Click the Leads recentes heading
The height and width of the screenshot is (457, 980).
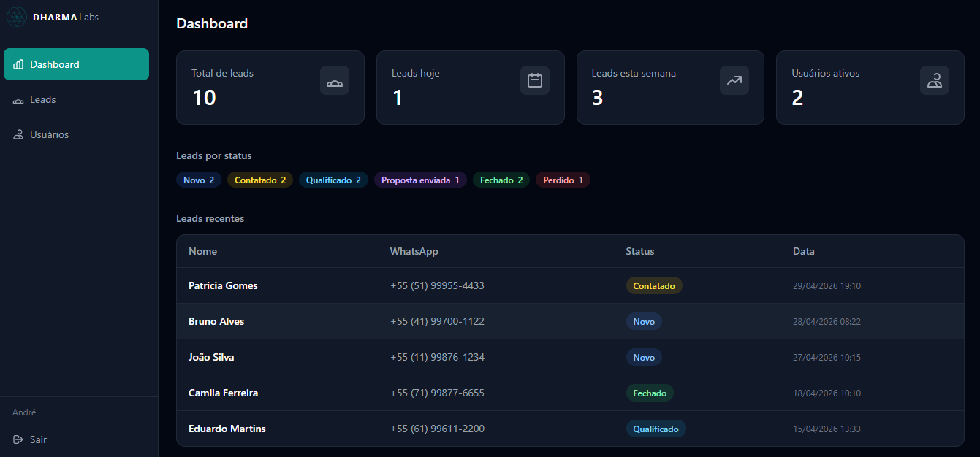(210, 218)
